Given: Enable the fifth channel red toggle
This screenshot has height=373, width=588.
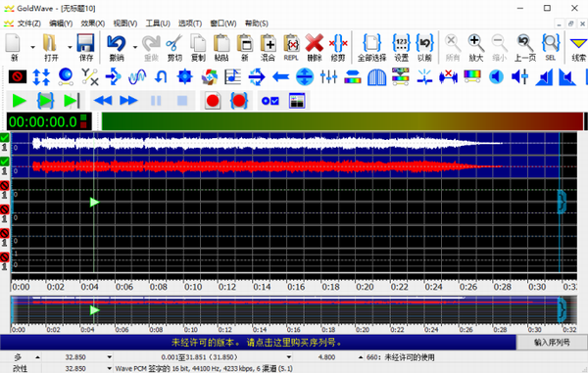Looking at the screenshot, I should click(5, 233).
